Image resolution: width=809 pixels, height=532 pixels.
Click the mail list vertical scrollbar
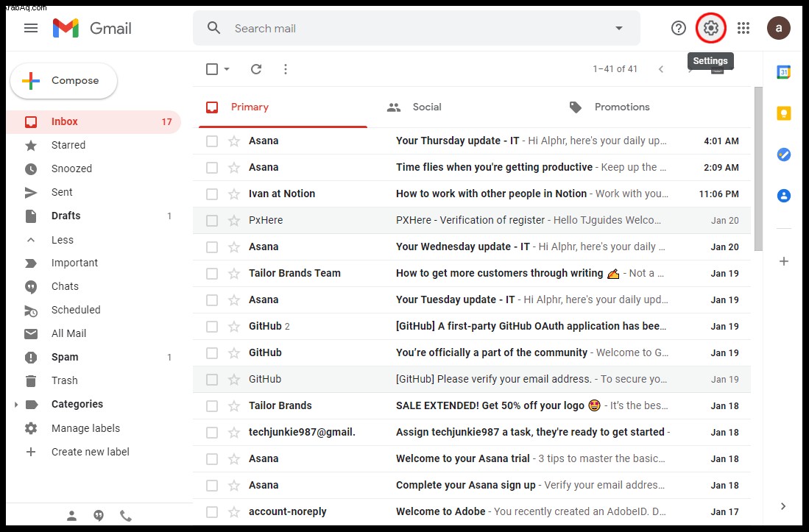pyautogui.click(x=758, y=169)
